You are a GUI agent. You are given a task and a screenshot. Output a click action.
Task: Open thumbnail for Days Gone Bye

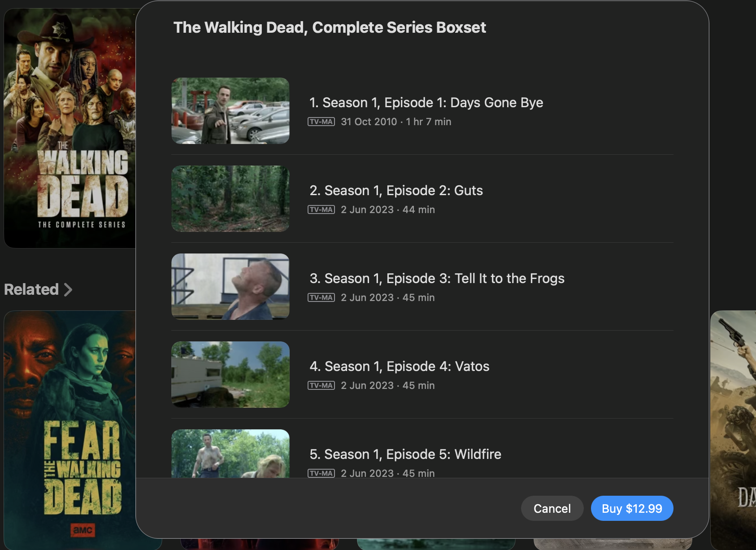pos(230,111)
